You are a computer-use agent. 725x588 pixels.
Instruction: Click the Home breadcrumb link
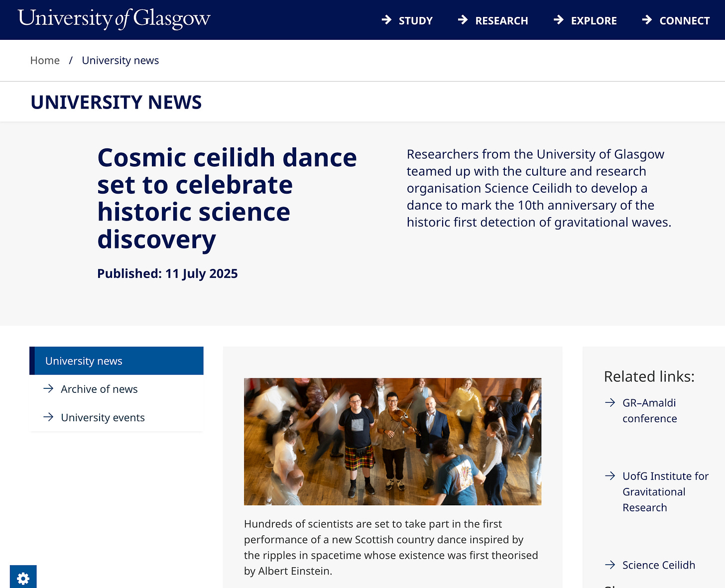[45, 60]
